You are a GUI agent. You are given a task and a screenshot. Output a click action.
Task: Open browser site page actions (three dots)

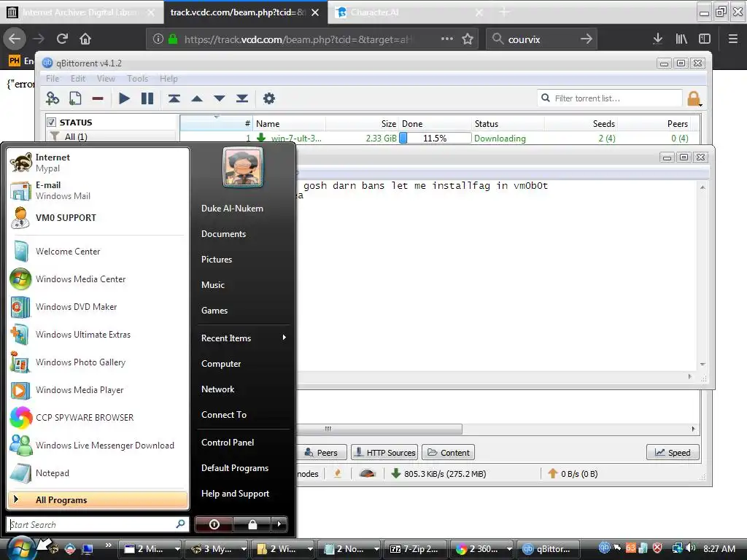447,39
